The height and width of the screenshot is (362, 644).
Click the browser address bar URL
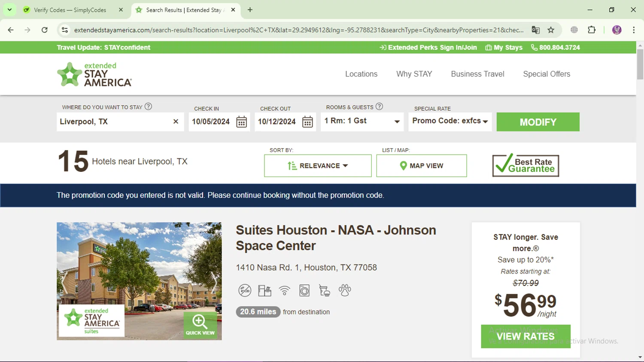(x=298, y=30)
